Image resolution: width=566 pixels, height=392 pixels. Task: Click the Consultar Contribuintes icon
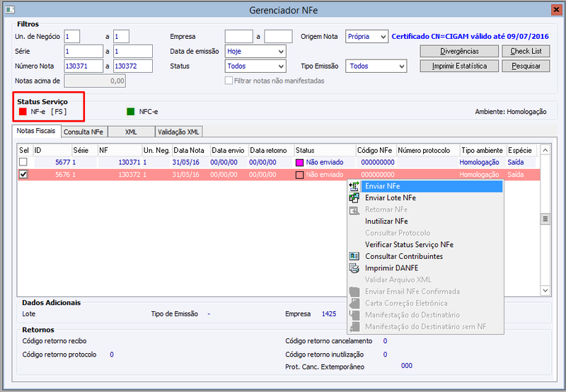(354, 256)
